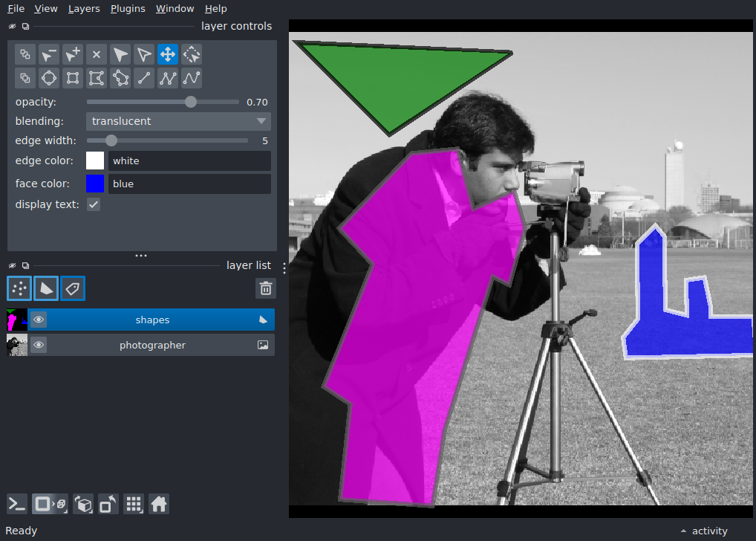The image size is (756, 541).
Task: Open the Help menu
Action: click(215, 9)
